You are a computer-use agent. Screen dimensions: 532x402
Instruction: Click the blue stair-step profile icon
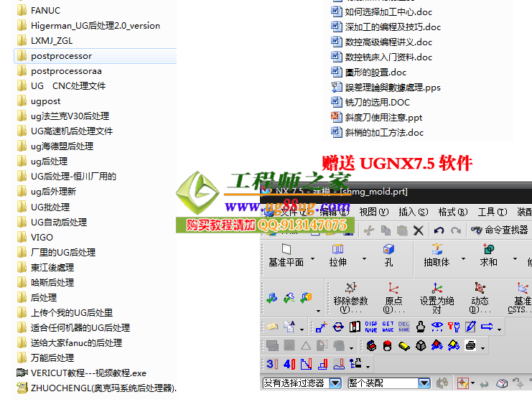tap(306, 365)
